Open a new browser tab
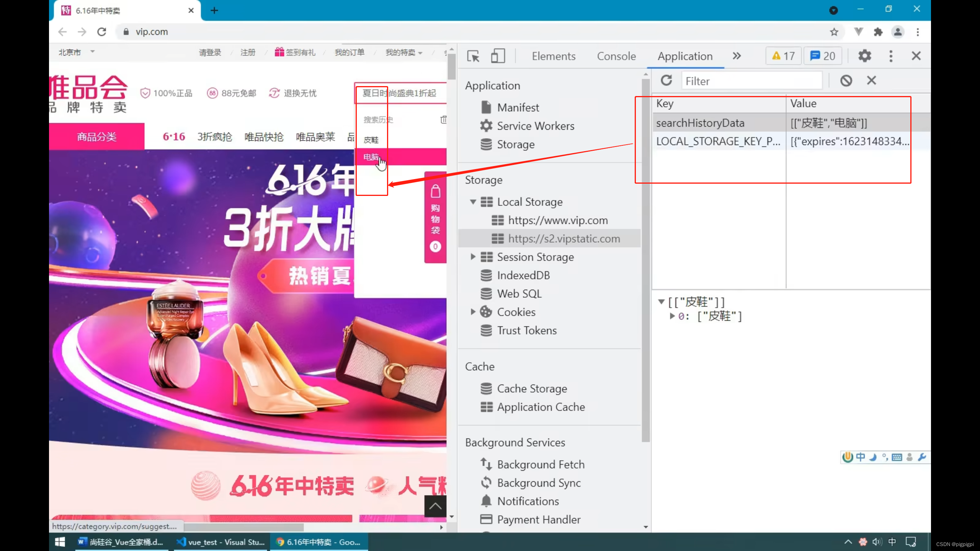 coord(214,10)
